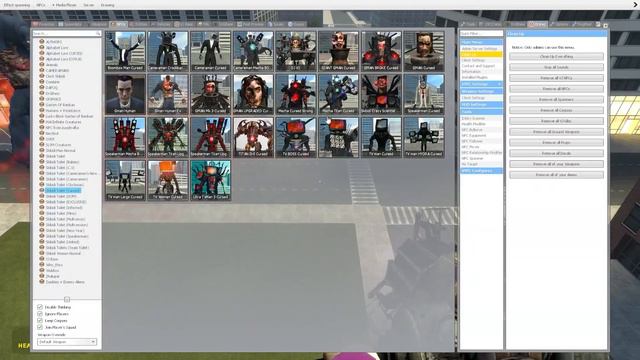This screenshot has width=640, height=360.
Task: Select Admin Server Settings entry
Action: [481, 49]
